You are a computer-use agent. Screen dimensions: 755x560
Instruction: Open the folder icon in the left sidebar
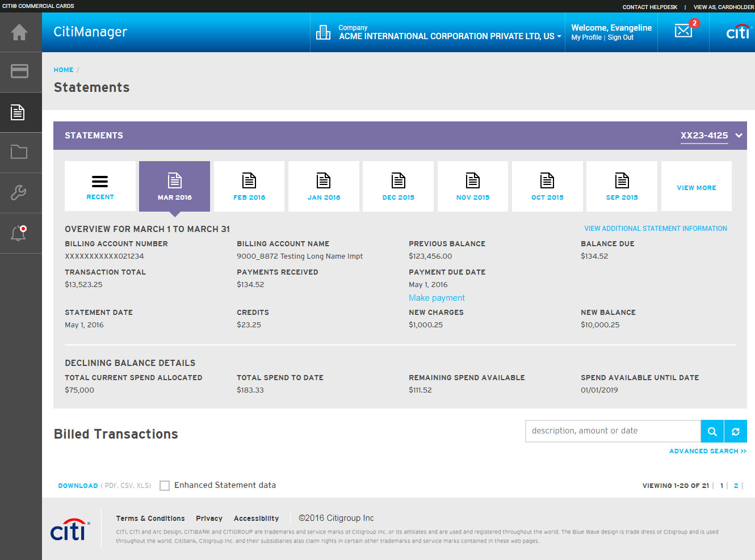point(20,152)
